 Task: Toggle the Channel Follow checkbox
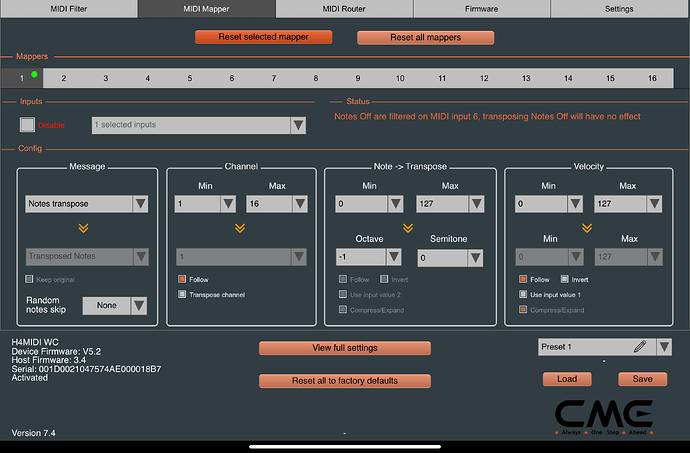pyautogui.click(x=182, y=280)
